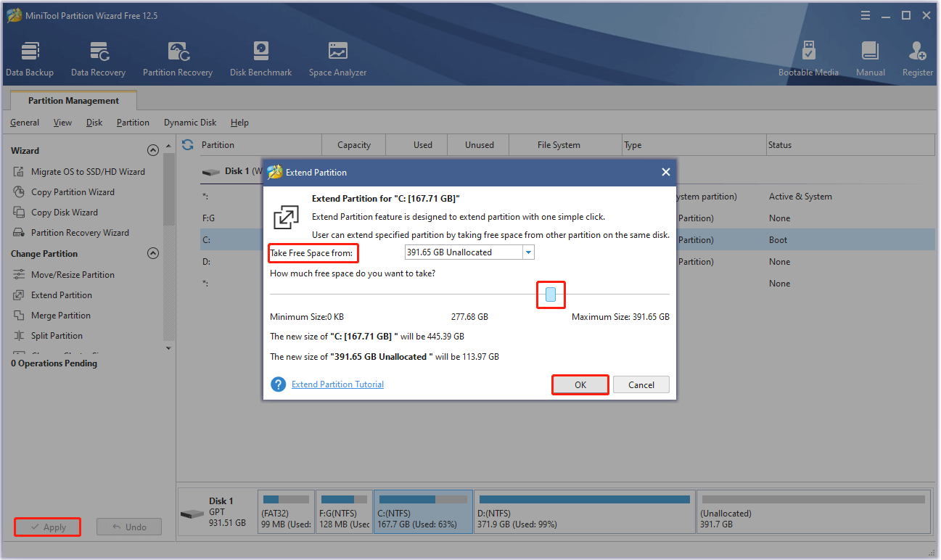Image resolution: width=941 pixels, height=560 pixels.
Task: Launch Data Recovery from the toolbar
Action: (98, 59)
